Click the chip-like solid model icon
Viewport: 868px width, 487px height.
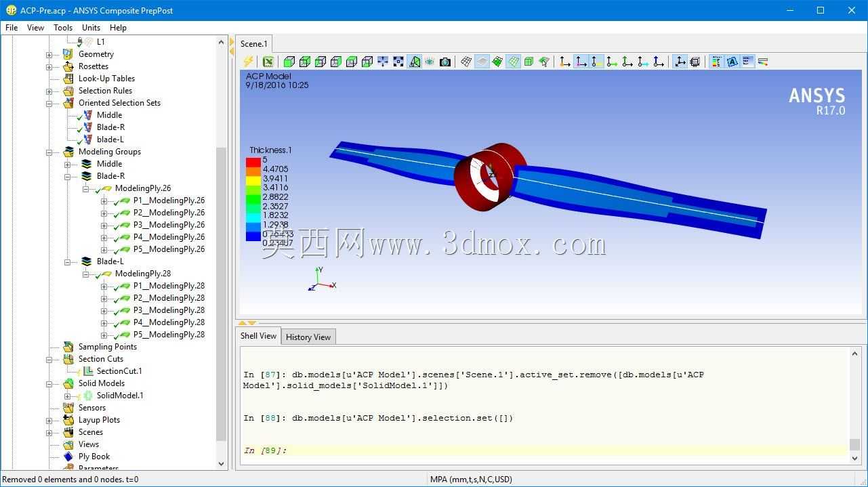(x=695, y=62)
